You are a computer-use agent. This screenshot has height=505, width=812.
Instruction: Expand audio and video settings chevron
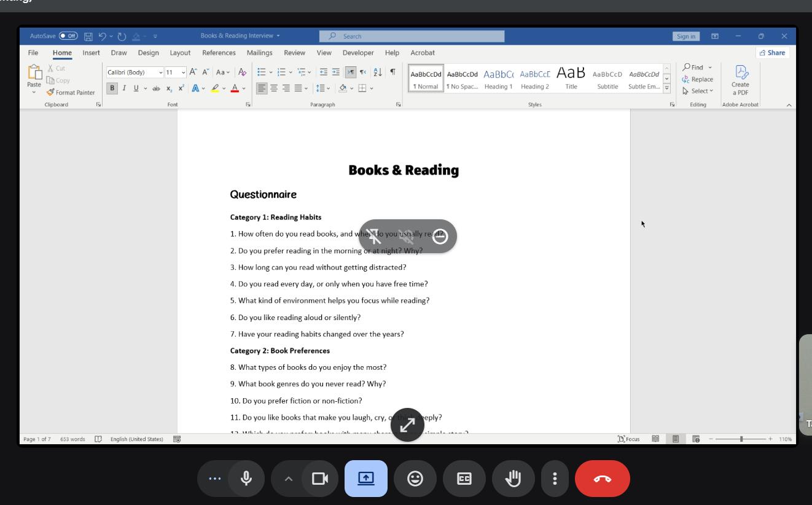288,479
